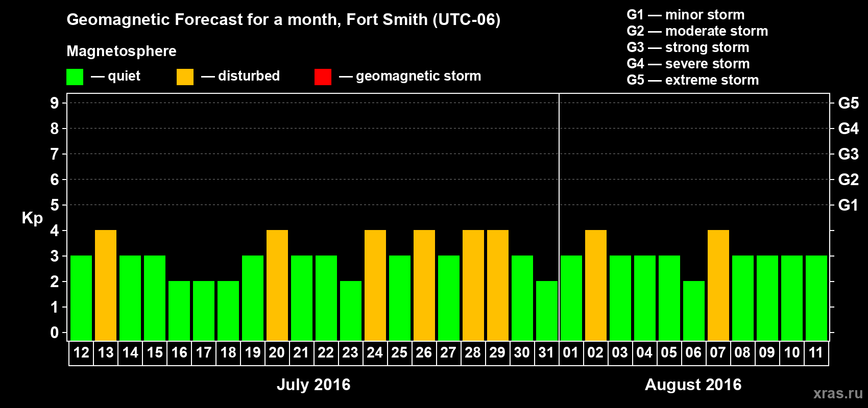Click the '— geomagnetic storm' legend label
The width and height of the screenshot is (868, 408).
410,76
